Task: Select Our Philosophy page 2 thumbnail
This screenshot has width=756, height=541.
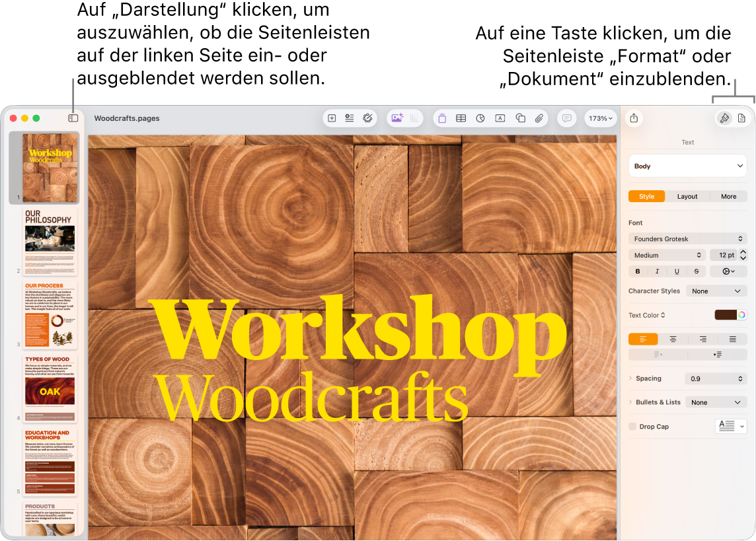Action: tap(50, 241)
